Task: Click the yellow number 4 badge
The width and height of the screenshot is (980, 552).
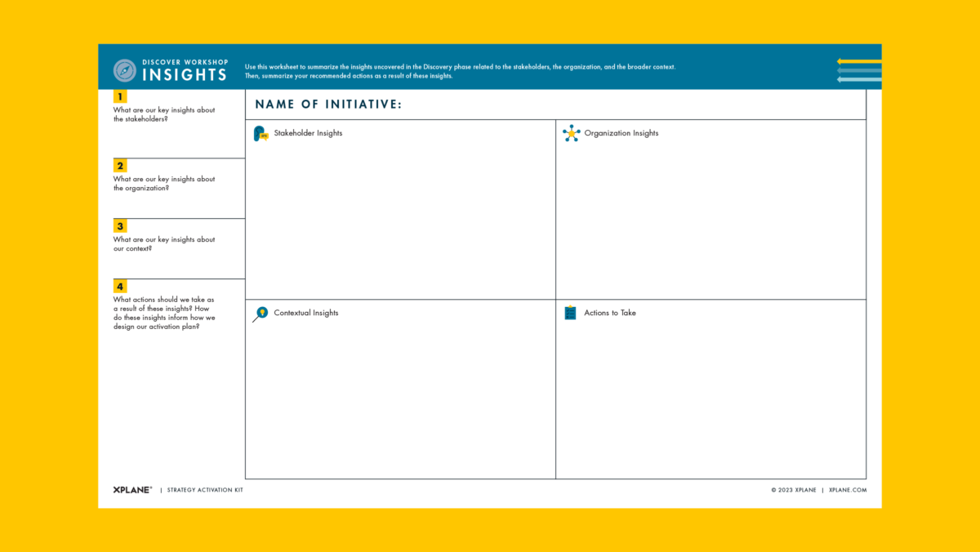Action: coord(120,287)
